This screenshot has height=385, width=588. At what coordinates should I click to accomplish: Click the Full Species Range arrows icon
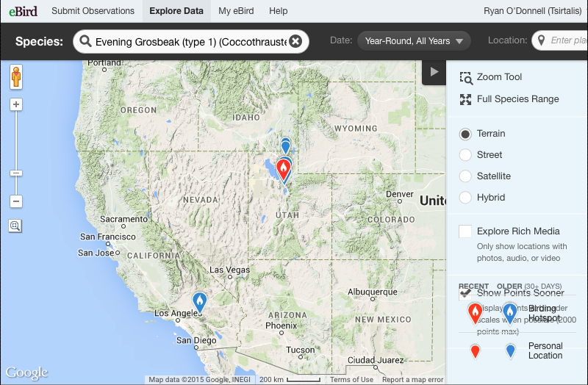point(466,99)
